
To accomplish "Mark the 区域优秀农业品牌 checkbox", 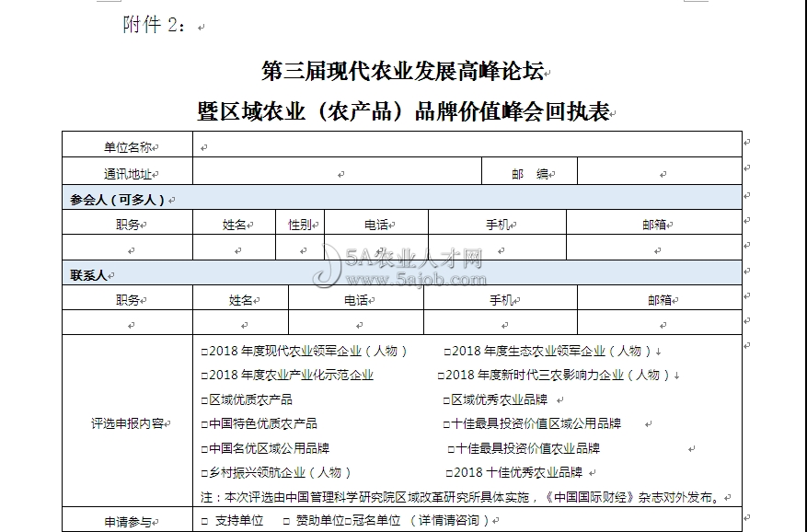I will (x=446, y=400).
